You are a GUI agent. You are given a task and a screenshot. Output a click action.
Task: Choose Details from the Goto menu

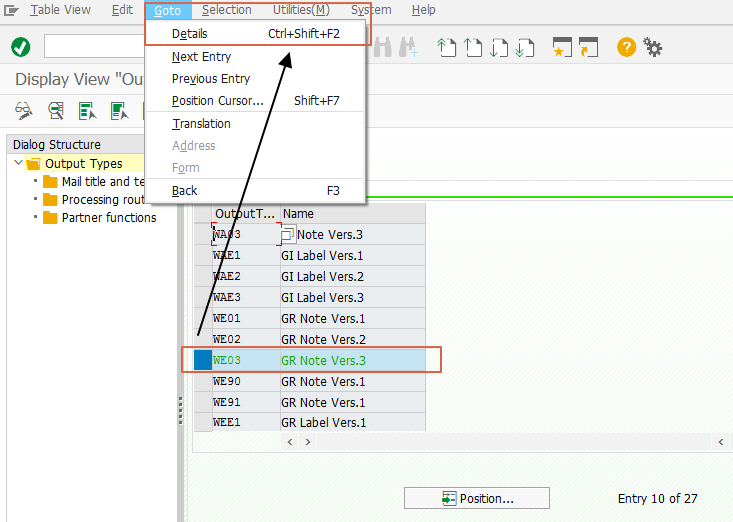[x=255, y=34]
